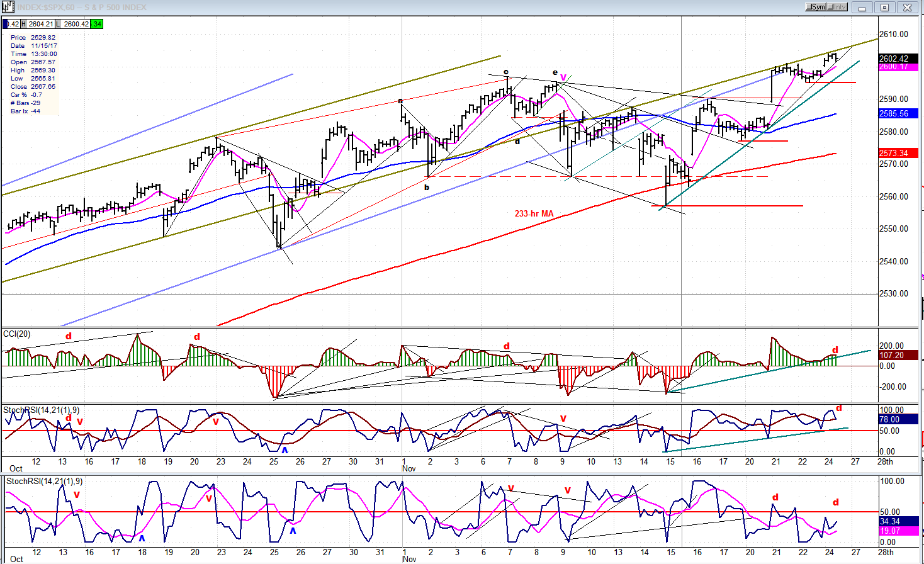Click the Nov marker on the upper time axis
This screenshot has width=924, height=564.
(409, 469)
